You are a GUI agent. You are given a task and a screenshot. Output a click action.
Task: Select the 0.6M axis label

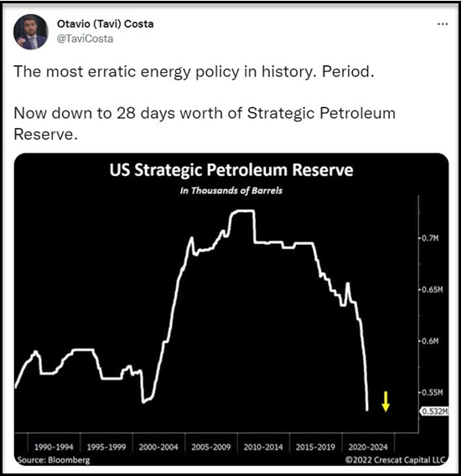click(x=430, y=341)
